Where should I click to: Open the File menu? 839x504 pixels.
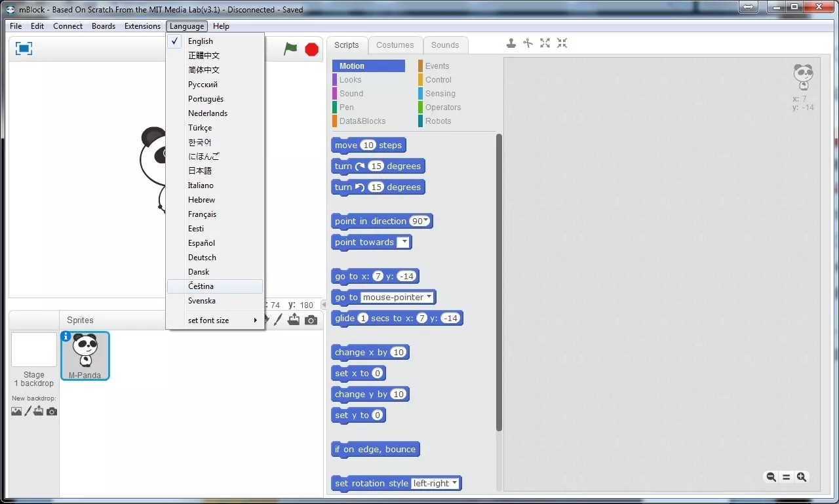coord(16,26)
